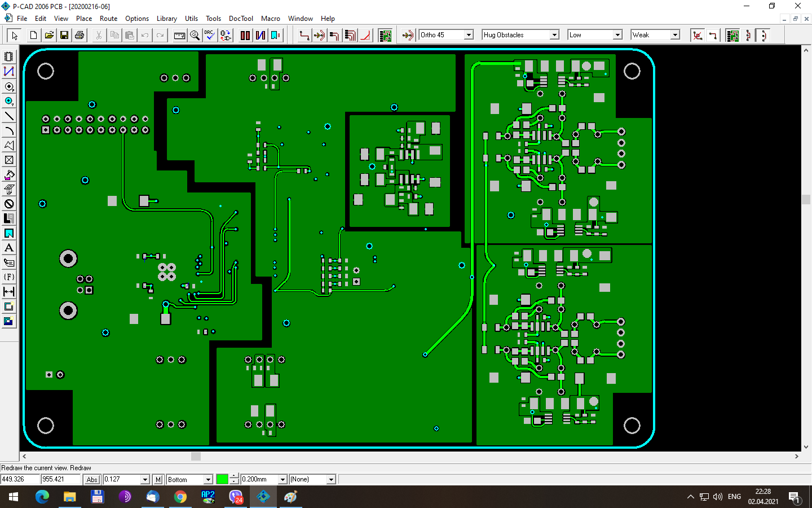Open the Zoom magnifier tool
Image resolution: width=812 pixels, height=508 pixels.
click(x=195, y=36)
